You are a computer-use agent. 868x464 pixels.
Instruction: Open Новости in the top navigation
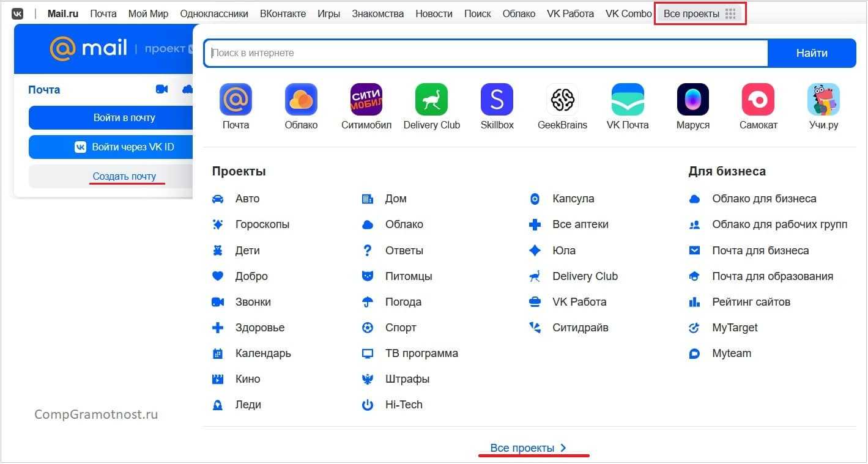tap(434, 13)
